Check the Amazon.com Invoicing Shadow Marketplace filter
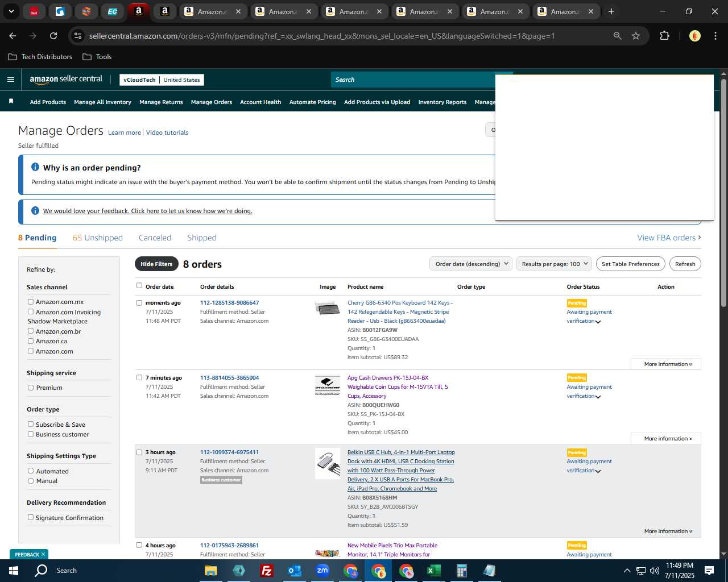 pyautogui.click(x=31, y=311)
